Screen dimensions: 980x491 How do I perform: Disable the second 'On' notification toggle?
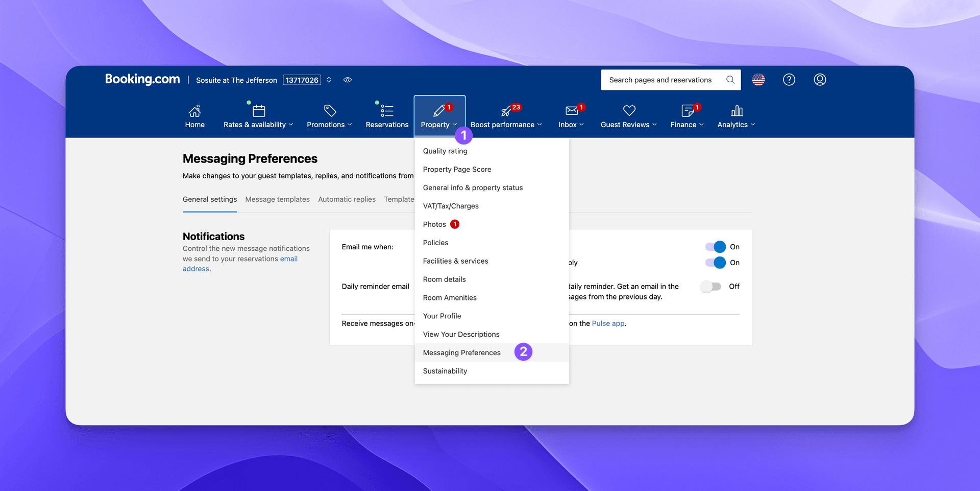714,263
